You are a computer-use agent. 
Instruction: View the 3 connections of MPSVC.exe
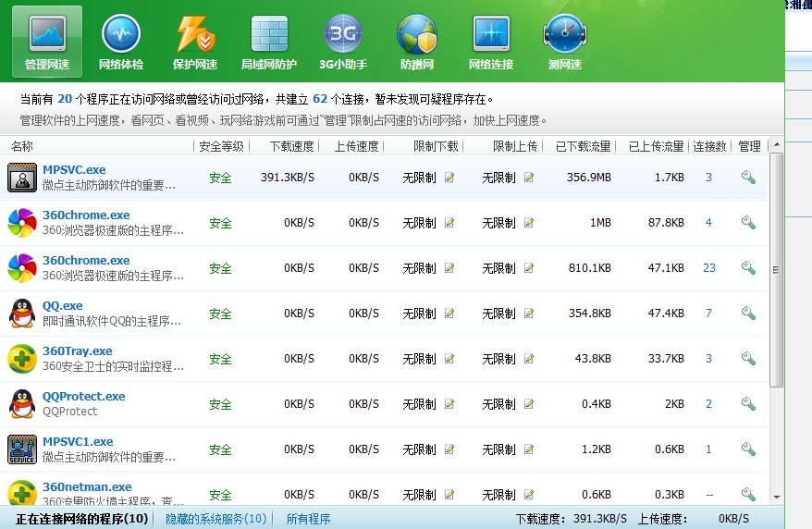click(x=709, y=178)
